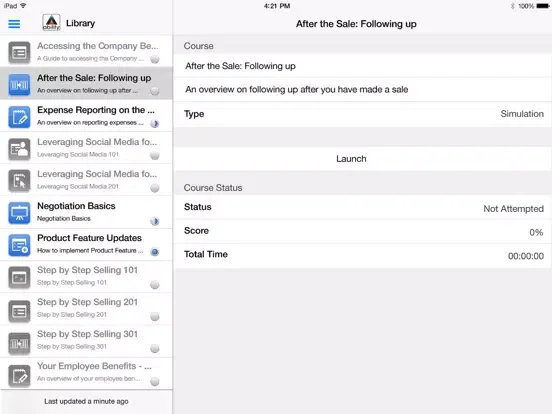
Task: Tap the Ability app logo
Action: point(51,23)
